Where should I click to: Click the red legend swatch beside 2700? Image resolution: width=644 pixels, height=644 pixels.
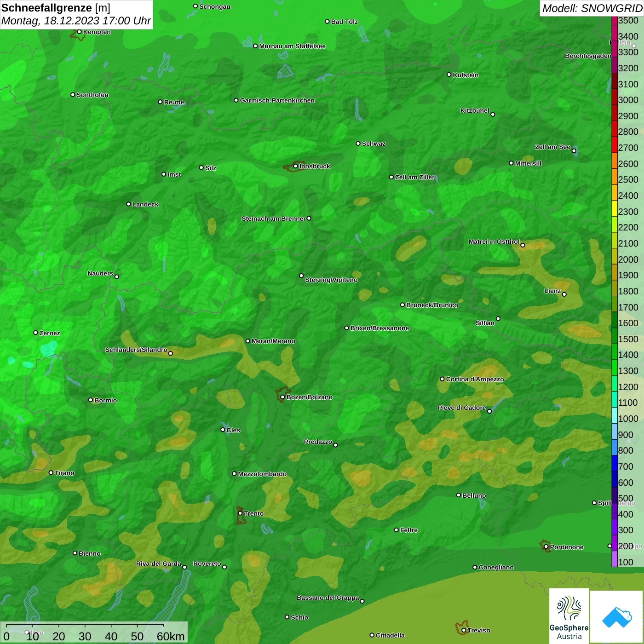point(615,144)
